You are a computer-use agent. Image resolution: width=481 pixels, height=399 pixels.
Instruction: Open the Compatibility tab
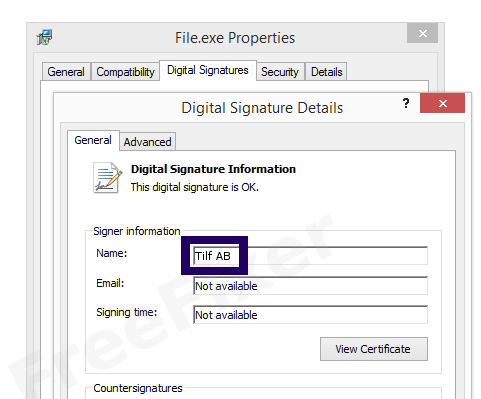125,72
